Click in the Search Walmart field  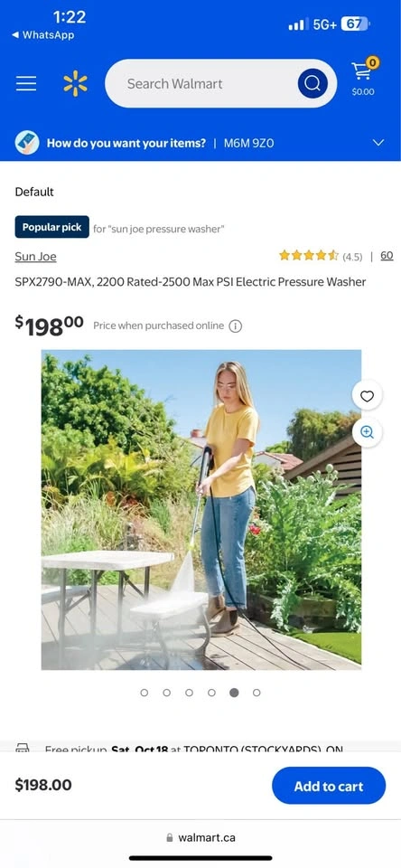[202, 83]
